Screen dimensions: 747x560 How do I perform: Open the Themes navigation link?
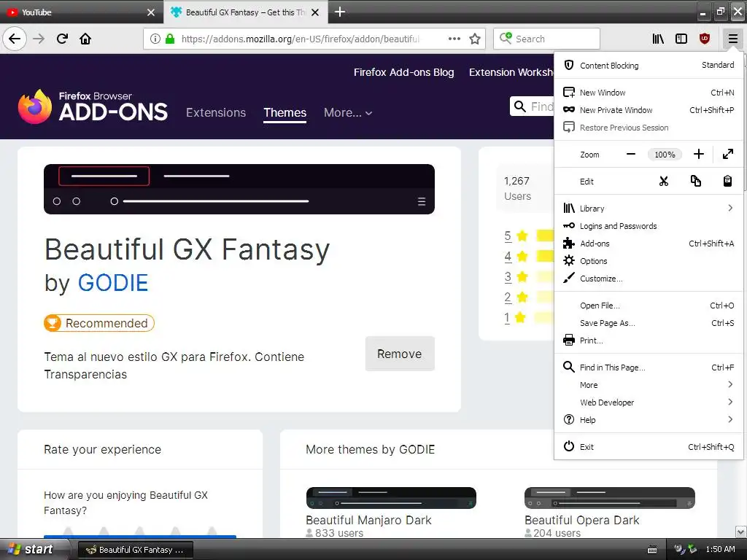[285, 112]
